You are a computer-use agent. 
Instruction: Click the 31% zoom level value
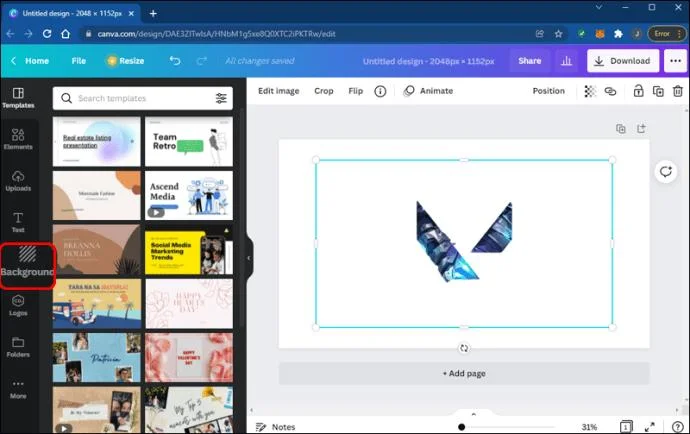tap(589, 427)
